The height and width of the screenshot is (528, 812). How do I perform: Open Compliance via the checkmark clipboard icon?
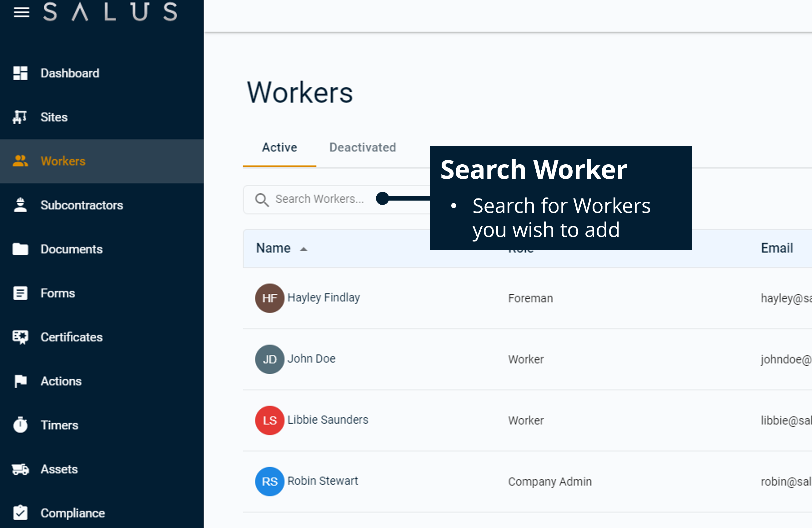[20, 513]
